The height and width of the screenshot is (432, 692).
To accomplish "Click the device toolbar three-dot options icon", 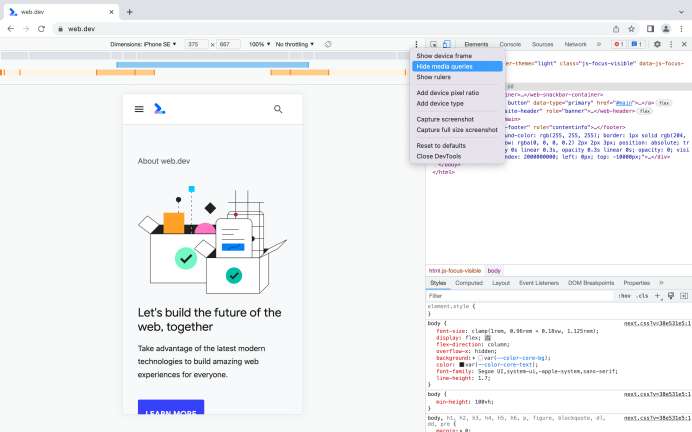I will click(x=416, y=44).
